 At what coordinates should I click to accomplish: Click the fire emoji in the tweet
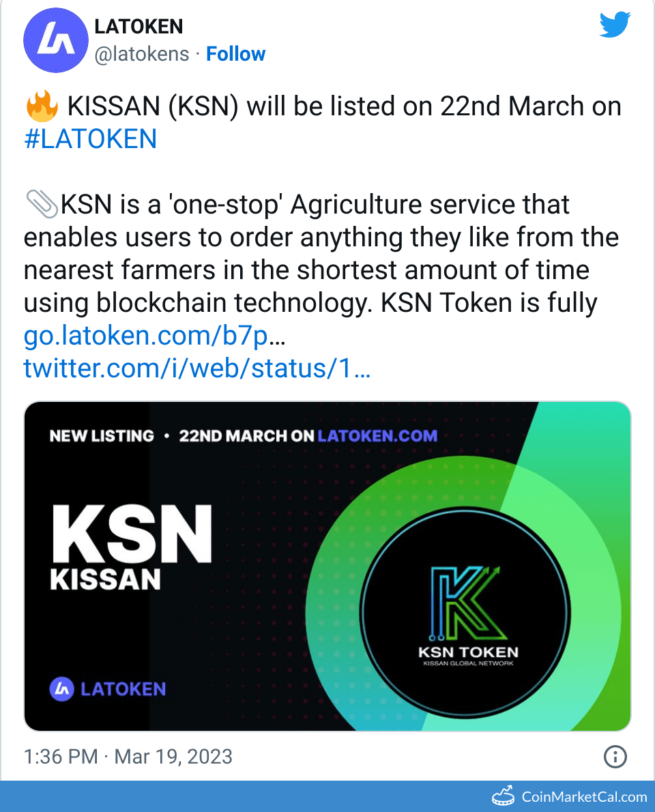(41, 105)
